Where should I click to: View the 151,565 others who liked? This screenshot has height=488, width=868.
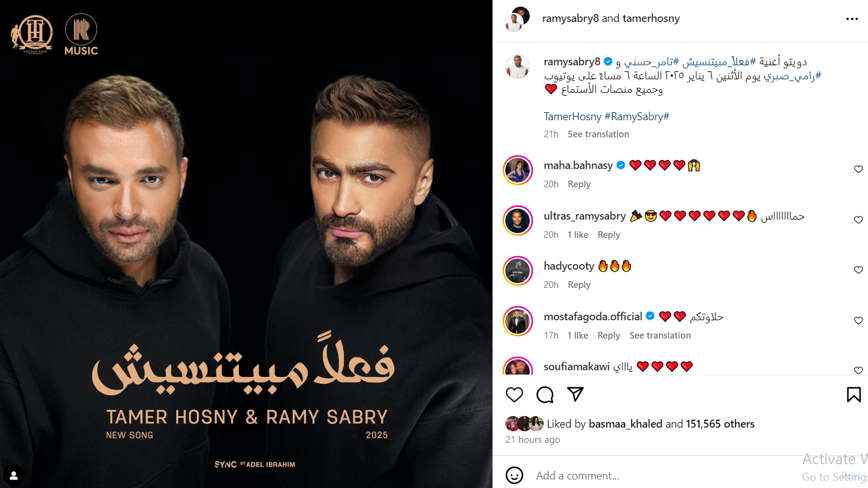tap(720, 424)
